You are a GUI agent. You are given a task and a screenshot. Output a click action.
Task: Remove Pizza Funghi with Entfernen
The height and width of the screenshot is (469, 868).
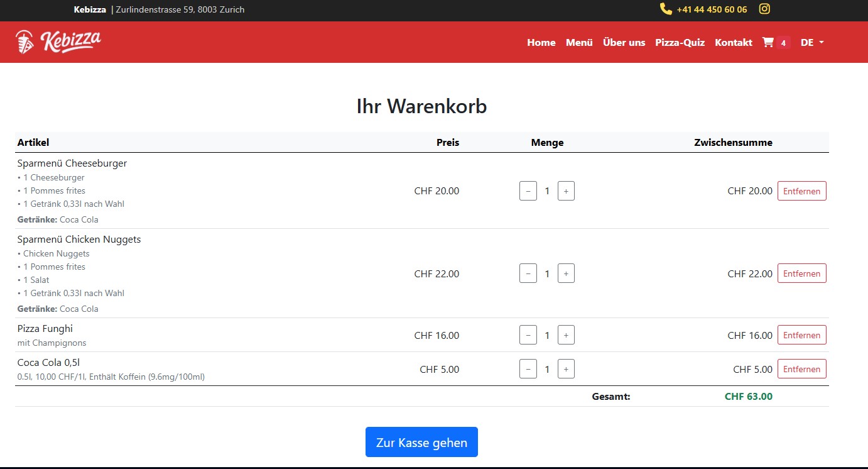tap(801, 335)
